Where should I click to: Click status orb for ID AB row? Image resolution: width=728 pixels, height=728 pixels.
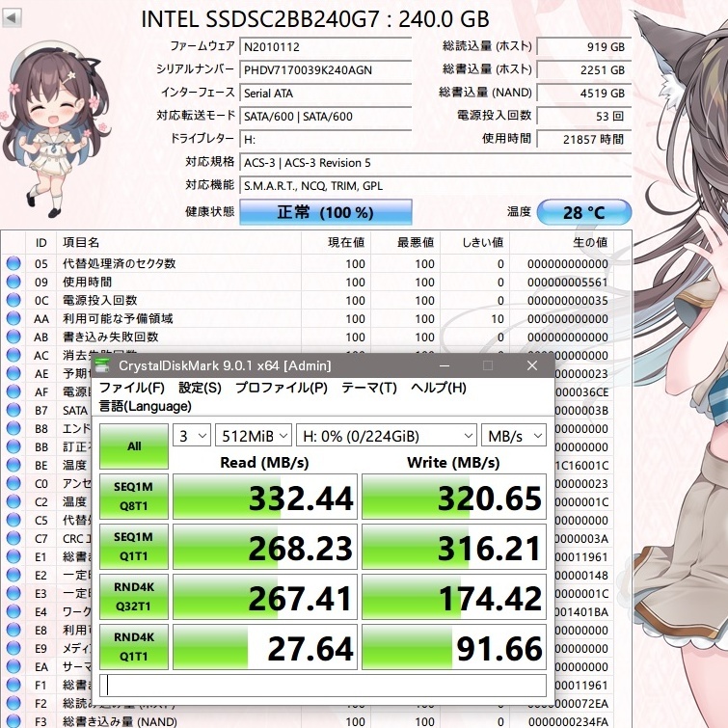click(13, 337)
